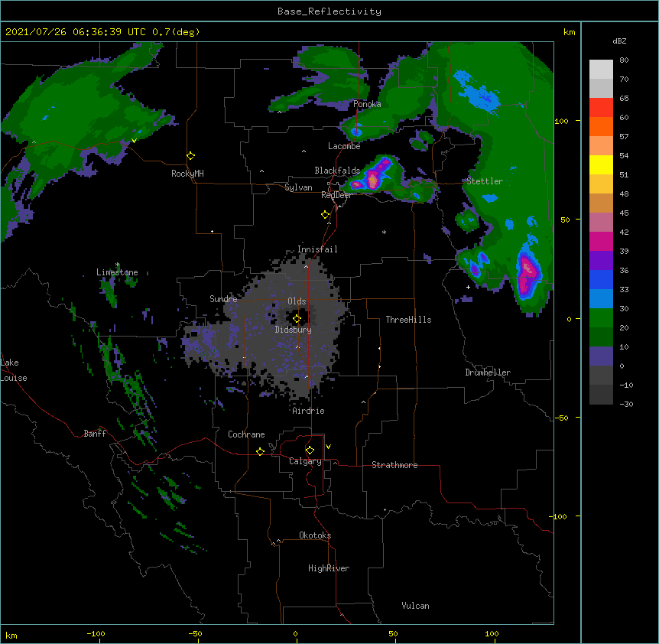The width and height of the screenshot is (659, 644).
Task: Select the yellow diamond marker south of RedDeer
Action: click(x=325, y=215)
